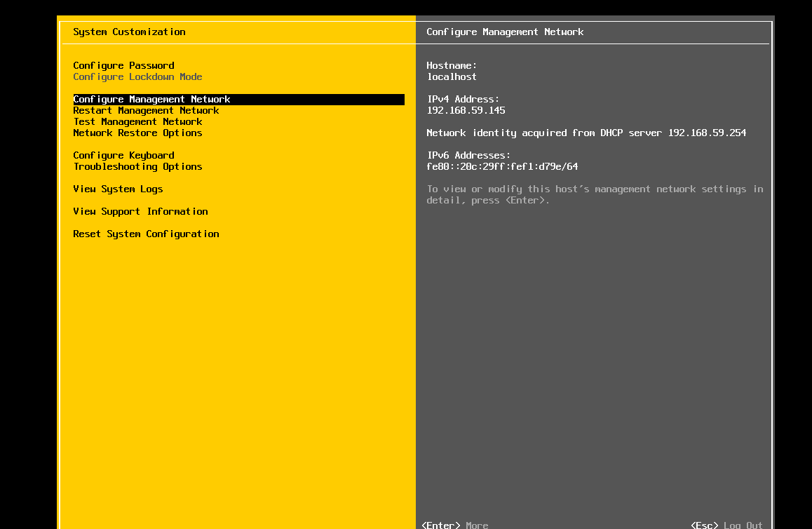Click the IPv6 address fe80::20c:29ff:fef1:d79e/64
Image resolution: width=812 pixels, height=529 pixels.
[x=502, y=167]
